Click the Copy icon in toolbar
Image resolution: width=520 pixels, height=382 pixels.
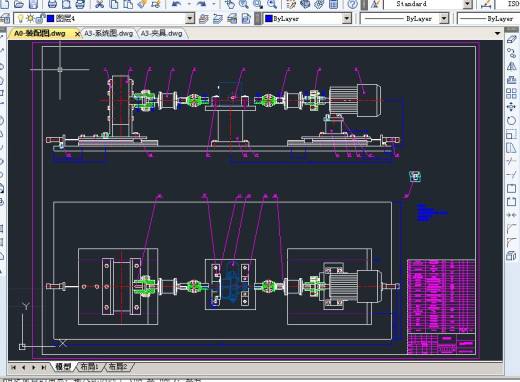click(114, 4)
